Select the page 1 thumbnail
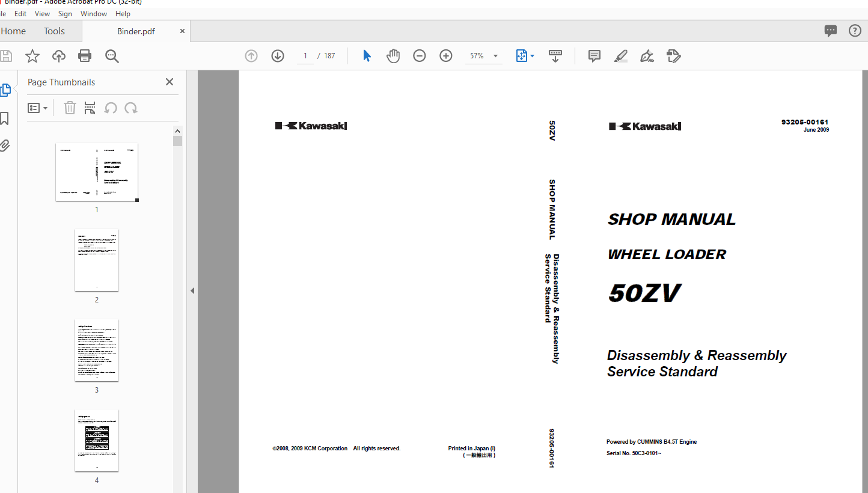 pos(97,172)
